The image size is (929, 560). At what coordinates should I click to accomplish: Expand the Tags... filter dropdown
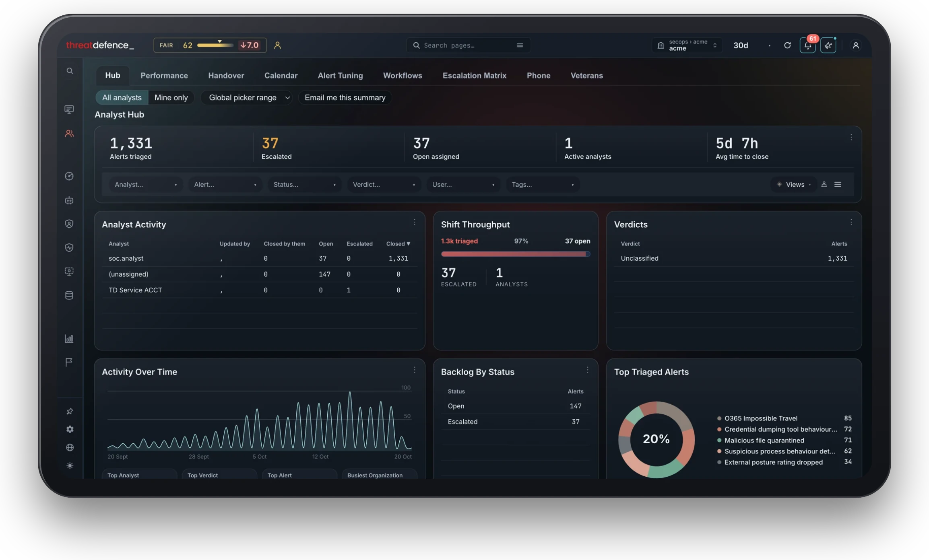[543, 184]
